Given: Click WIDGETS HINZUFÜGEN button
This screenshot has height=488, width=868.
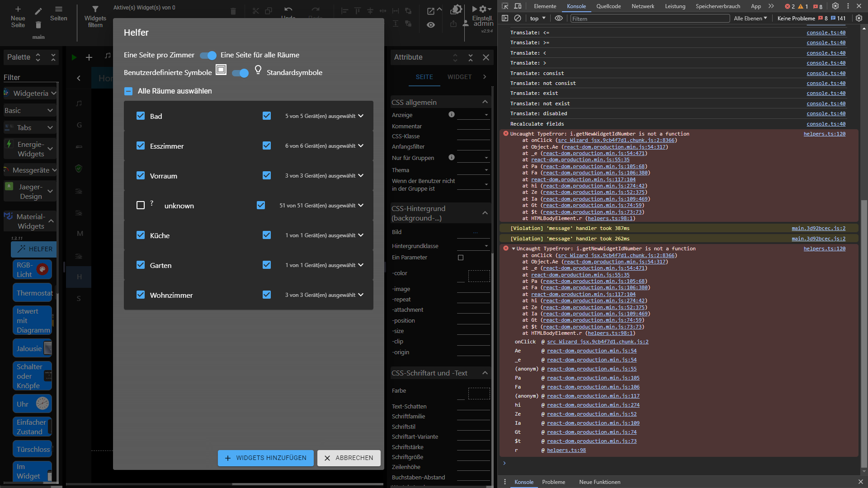Looking at the screenshot, I should click(266, 458).
